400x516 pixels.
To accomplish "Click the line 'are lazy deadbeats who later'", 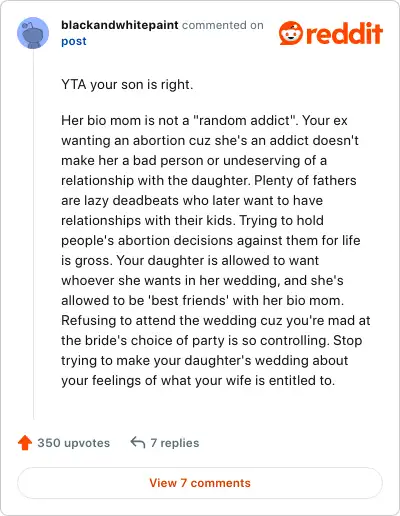I will (192, 201).
